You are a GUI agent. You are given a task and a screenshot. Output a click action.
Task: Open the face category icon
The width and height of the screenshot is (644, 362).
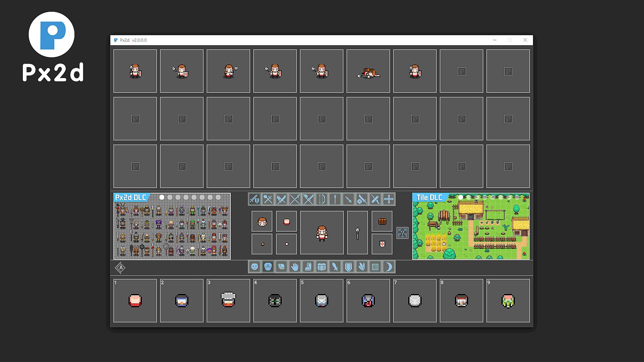pyautogui.click(x=255, y=267)
